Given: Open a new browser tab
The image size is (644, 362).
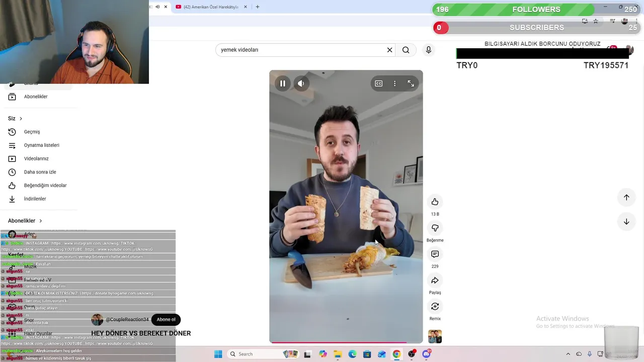Looking at the screenshot, I should coord(258,7).
